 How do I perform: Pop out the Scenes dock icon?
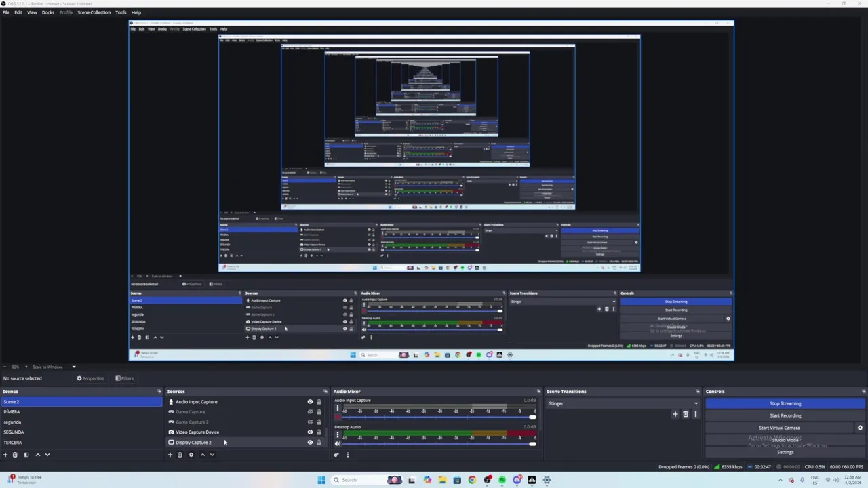[x=159, y=392]
